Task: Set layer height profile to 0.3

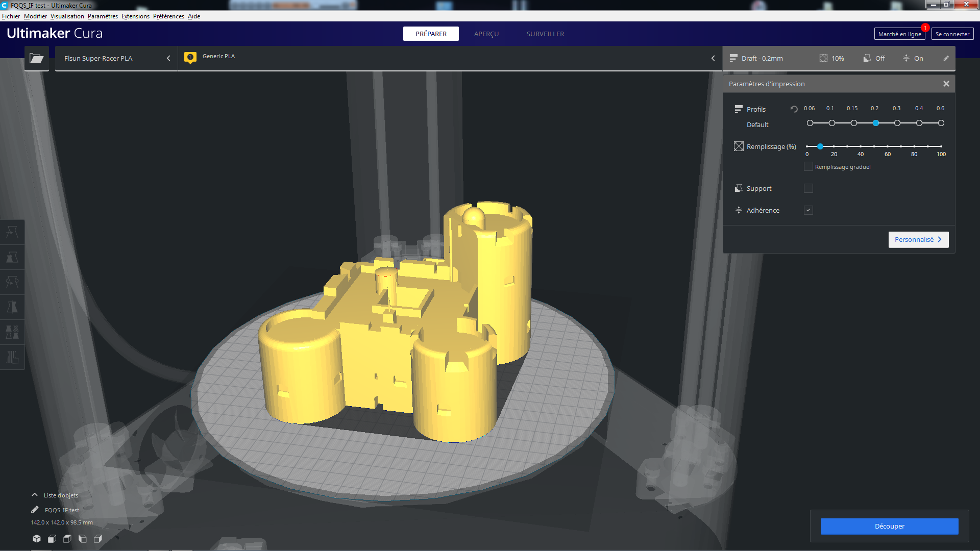Action: click(897, 123)
